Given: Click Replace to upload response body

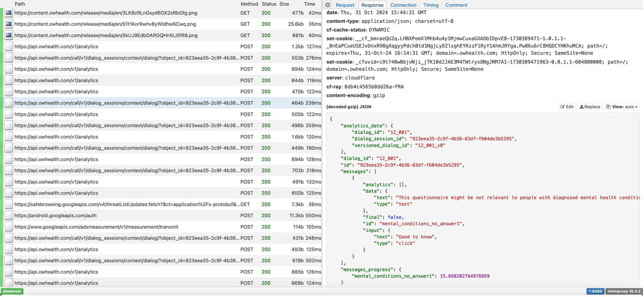Looking at the screenshot, I should 590,107.
